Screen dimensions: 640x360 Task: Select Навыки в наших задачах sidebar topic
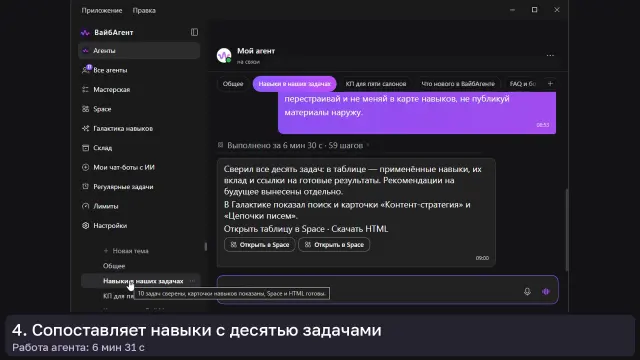(x=141, y=281)
